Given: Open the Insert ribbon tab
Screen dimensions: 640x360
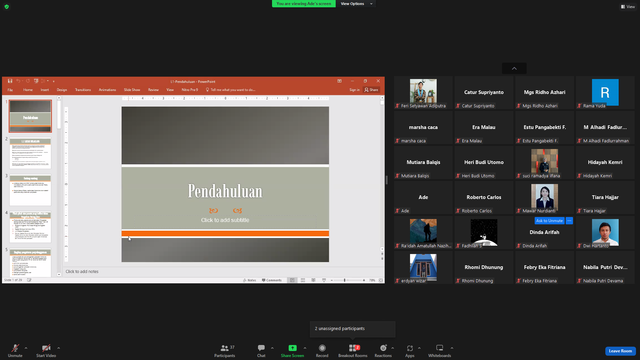Looking at the screenshot, I should pos(44,90).
